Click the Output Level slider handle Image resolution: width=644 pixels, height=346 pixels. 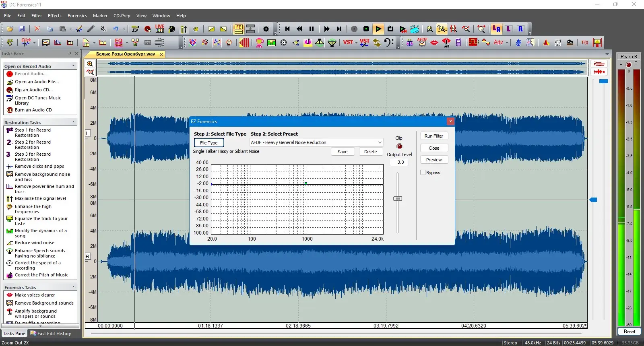[398, 198]
